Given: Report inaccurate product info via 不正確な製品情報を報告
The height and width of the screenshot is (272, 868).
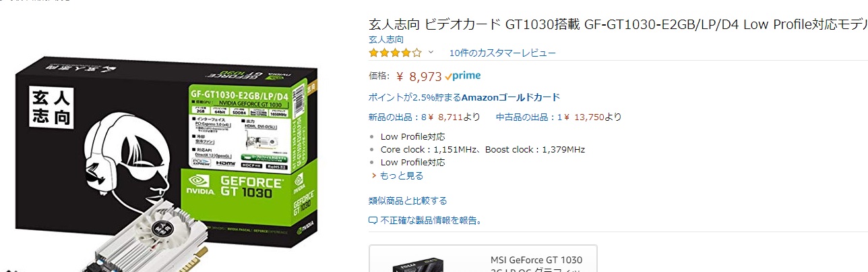Looking at the screenshot, I should 431,220.
